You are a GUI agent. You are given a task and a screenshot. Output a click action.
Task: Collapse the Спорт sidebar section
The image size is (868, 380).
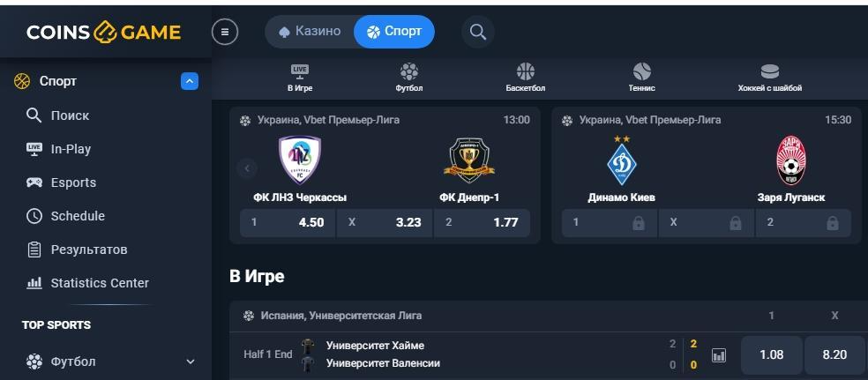pos(190,82)
